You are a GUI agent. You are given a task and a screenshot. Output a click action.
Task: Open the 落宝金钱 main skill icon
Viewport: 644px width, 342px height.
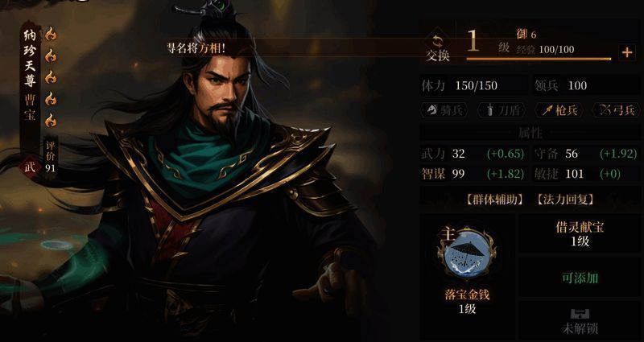click(467, 254)
